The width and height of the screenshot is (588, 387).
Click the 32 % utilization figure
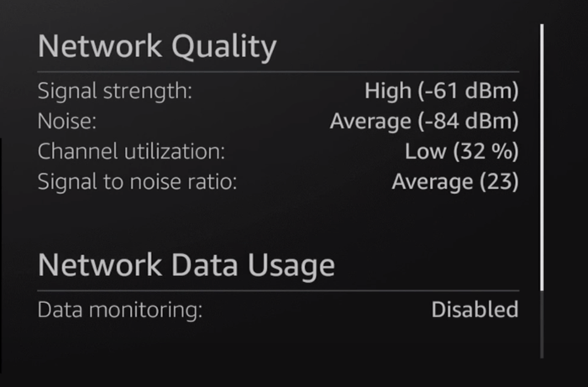[486, 151]
